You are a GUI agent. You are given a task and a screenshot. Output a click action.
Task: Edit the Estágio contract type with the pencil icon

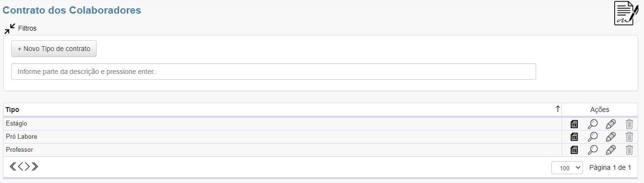tap(611, 124)
